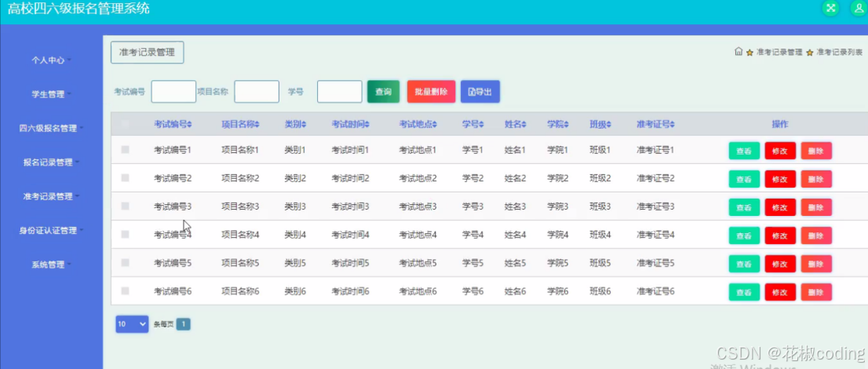Sort by 准考证号 column sort arrows

pos(673,125)
